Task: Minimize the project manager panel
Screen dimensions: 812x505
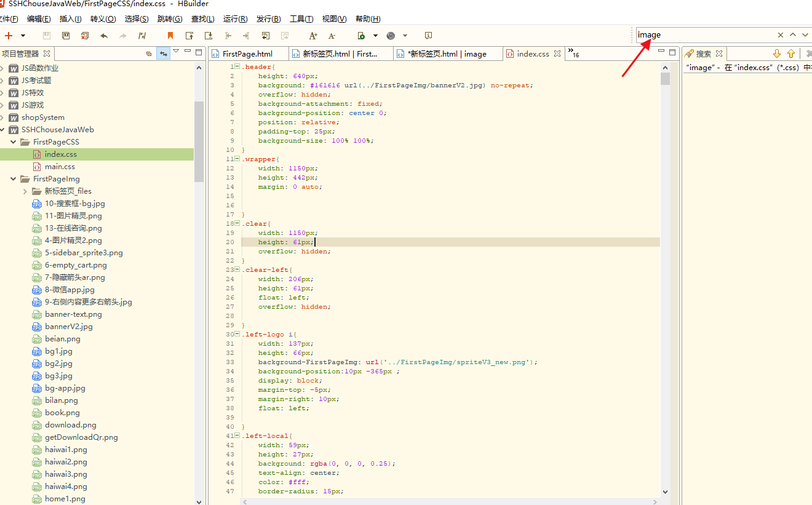Action: (188, 52)
